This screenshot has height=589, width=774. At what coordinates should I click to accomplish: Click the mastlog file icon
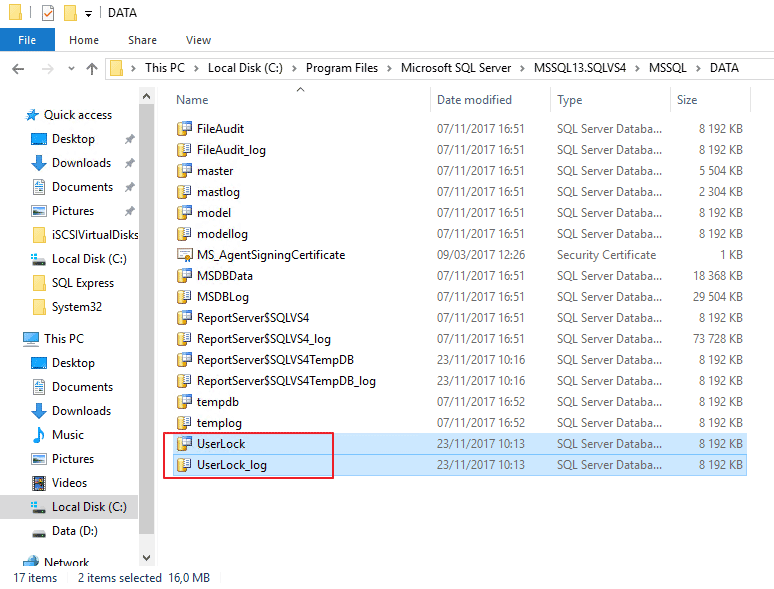[184, 192]
